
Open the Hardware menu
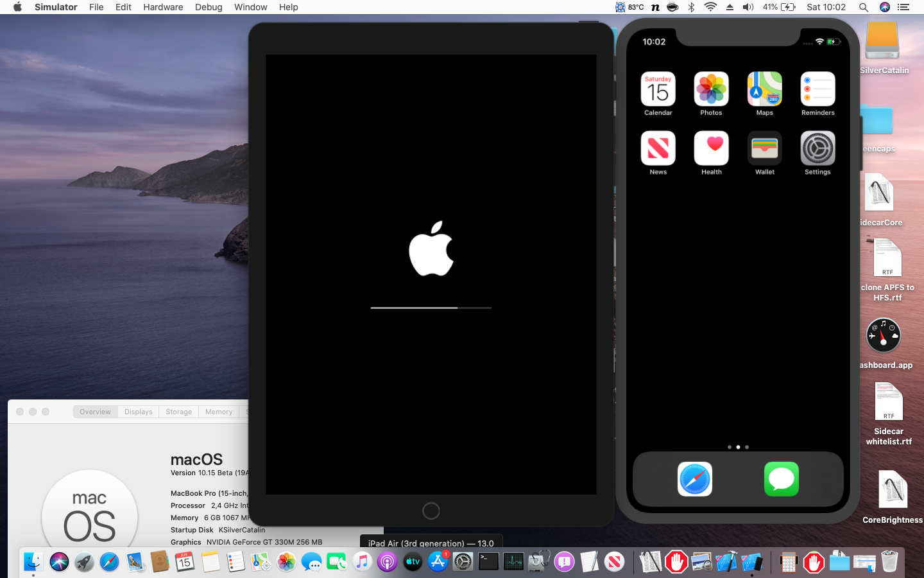click(163, 7)
